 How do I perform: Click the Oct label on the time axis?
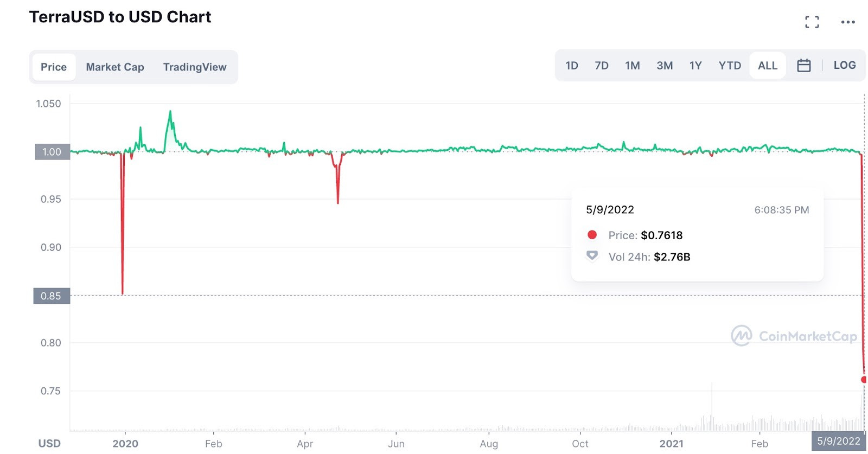pyautogui.click(x=580, y=444)
